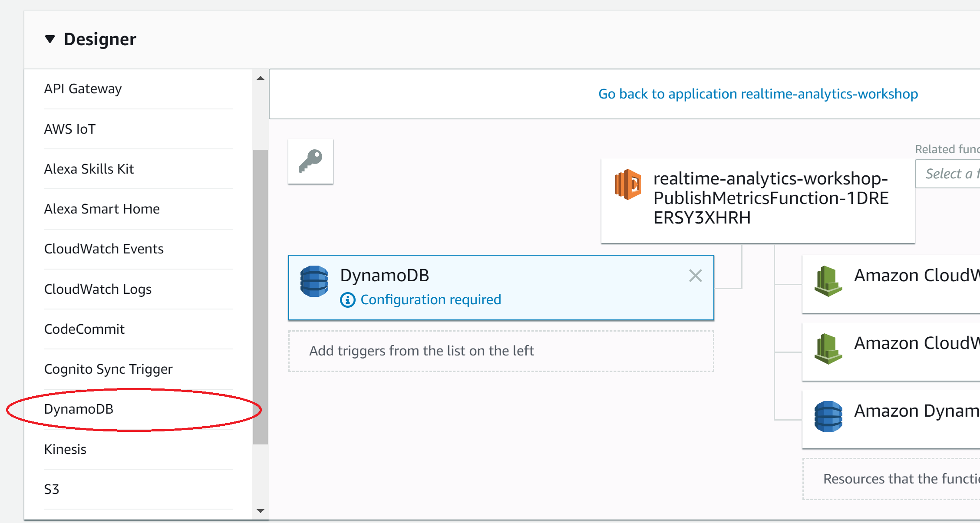
Task: Select the first Amazon CloudWatch resource card
Action: pyautogui.click(x=891, y=284)
